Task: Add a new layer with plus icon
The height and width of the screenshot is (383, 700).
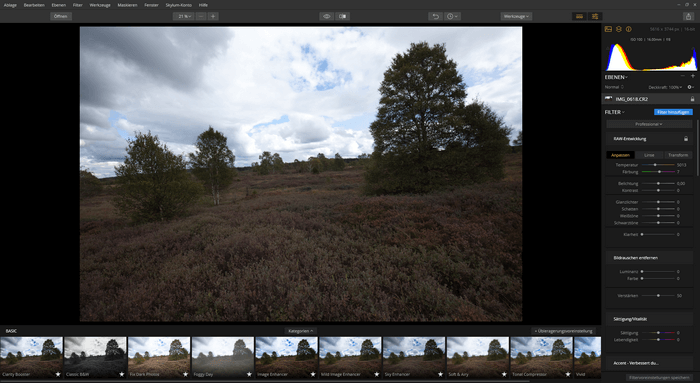Action: pyautogui.click(x=693, y=76)
